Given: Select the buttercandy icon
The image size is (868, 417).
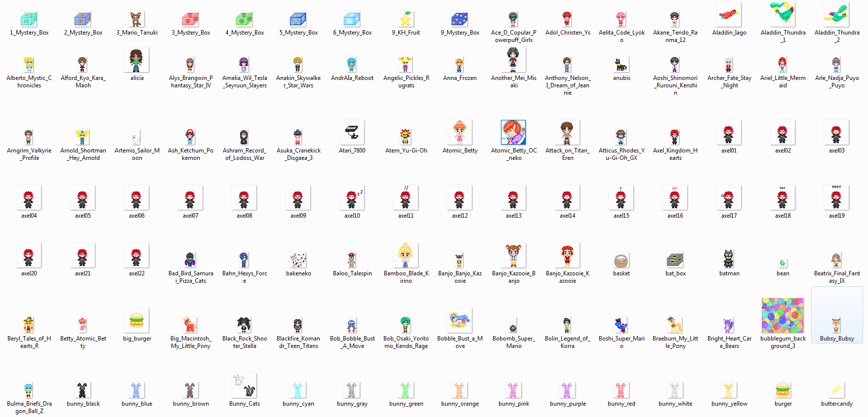Looking at the screenshot, I should point(836,389).
